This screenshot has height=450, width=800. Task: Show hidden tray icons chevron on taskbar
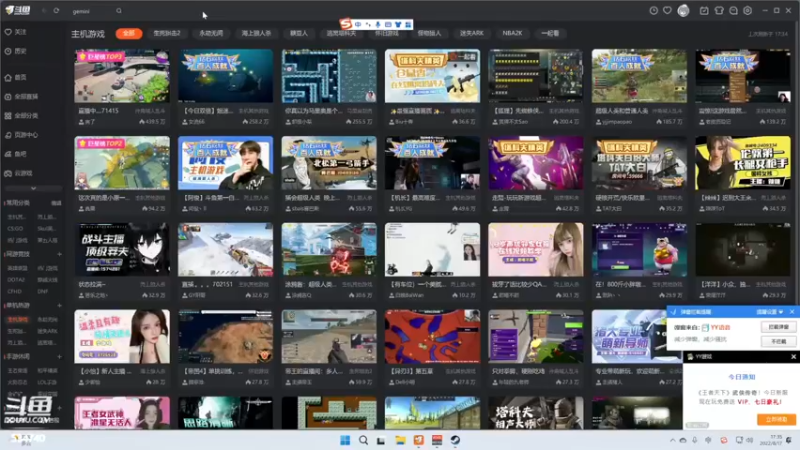(672, 440)
